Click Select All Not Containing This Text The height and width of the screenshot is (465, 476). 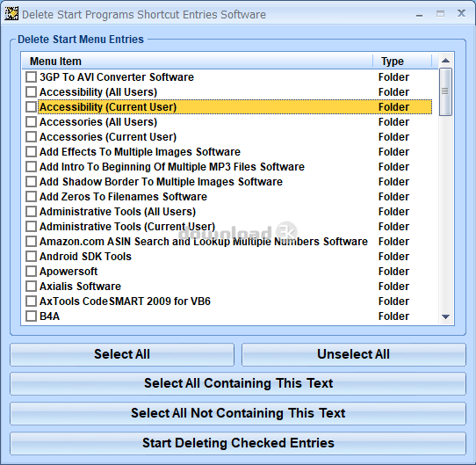[238, 413]
